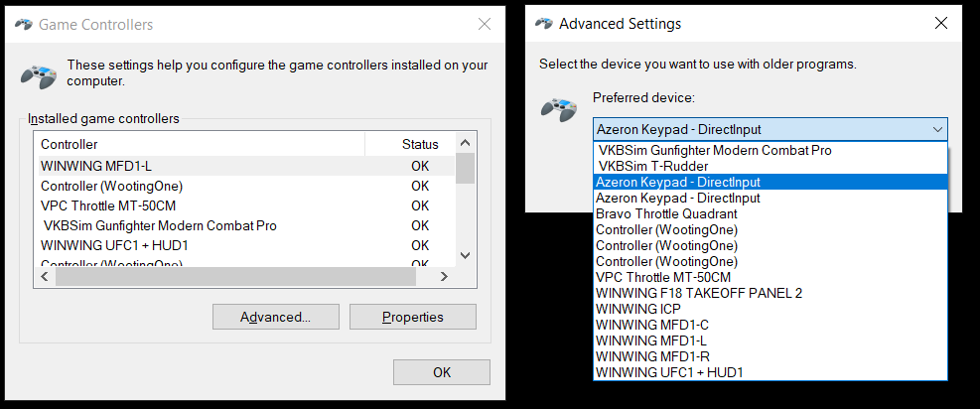Click the Status column header
The image size is (980, 409).
coord(419,144)
